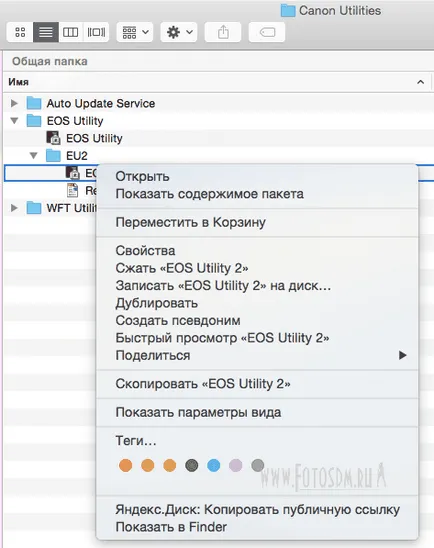Choose Переместить в Корзину
The image size is (434, 548).
[x=190, y=222]
